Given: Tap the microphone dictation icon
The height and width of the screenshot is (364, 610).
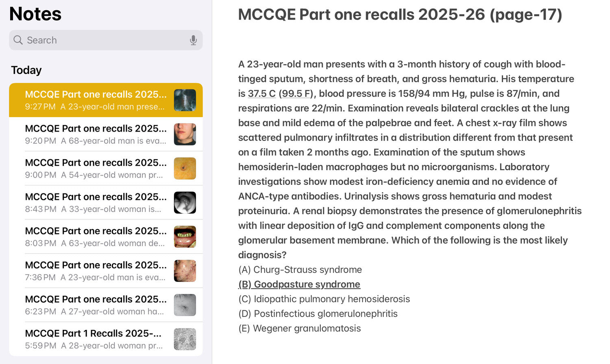Looking at the screenshot, I should (x=193, y=40).
